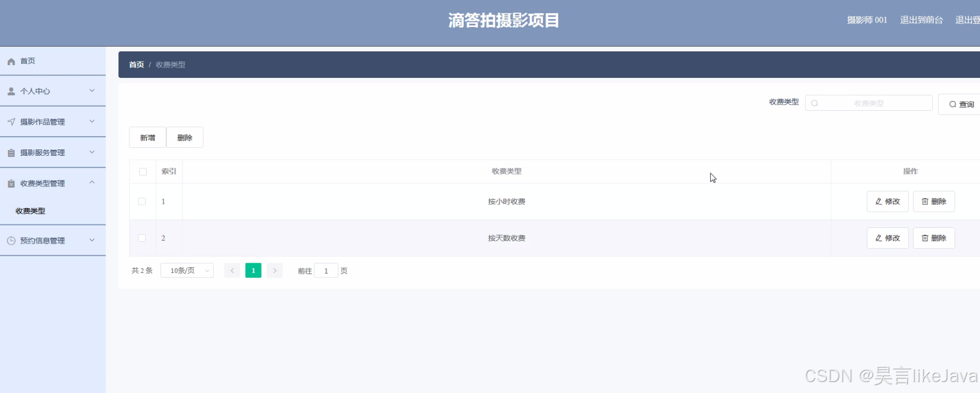Click the 摄影师 001 user label
Viewport: 980px width, 393px height.
coord(867,20)
